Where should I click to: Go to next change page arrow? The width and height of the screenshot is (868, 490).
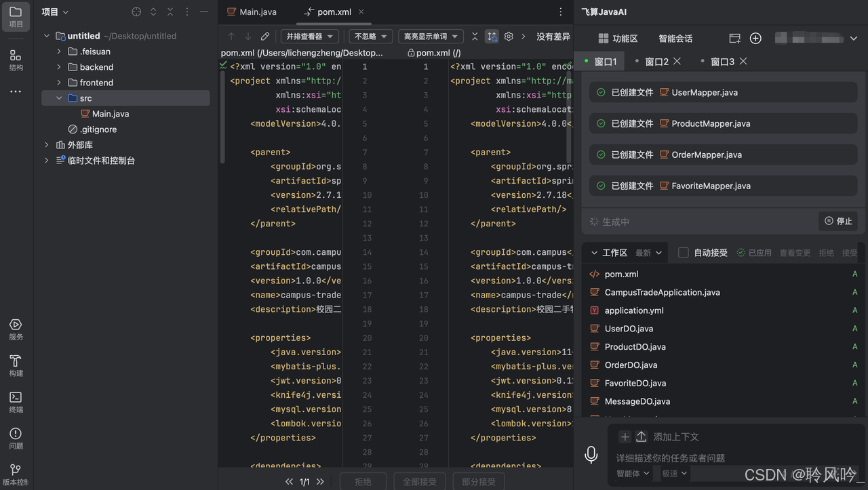coord(320,482)
